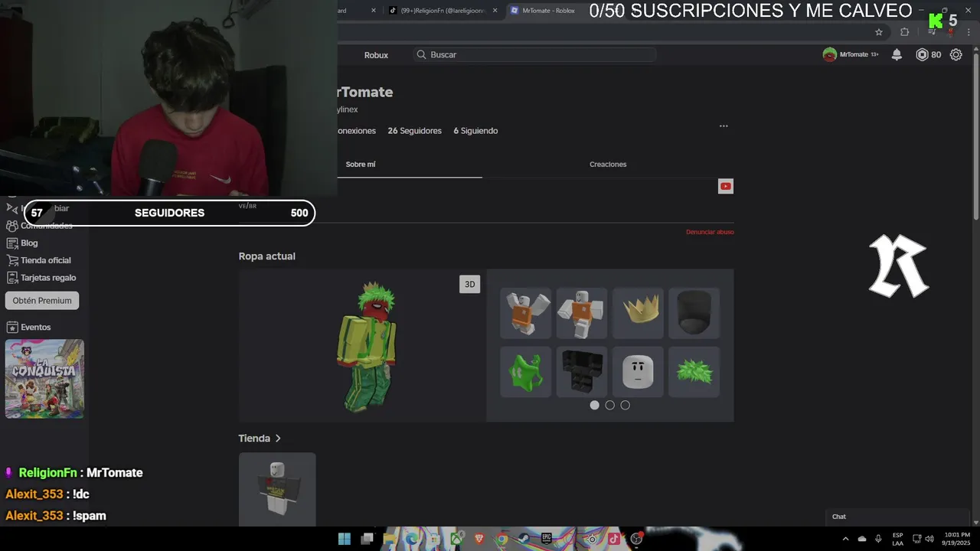980x551 pixels.
Task: Open the volume control in the tray
Action: click(929, 539)
